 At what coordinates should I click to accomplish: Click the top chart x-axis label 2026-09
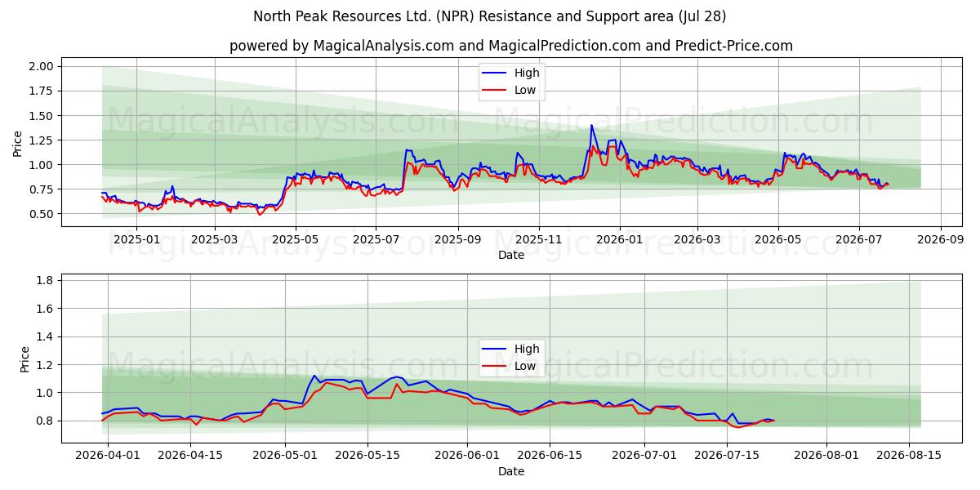point(941,239)
